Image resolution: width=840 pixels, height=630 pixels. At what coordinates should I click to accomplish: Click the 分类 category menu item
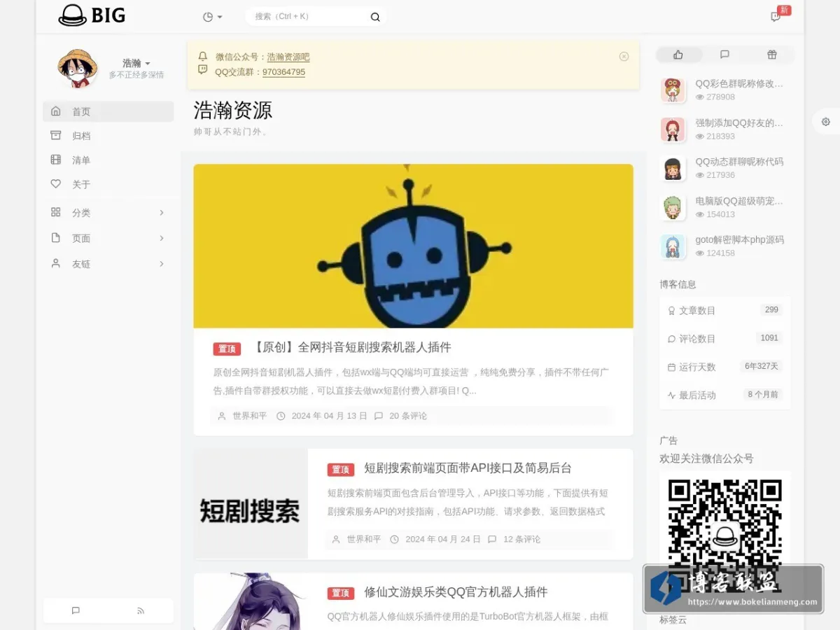pos(108,213)
